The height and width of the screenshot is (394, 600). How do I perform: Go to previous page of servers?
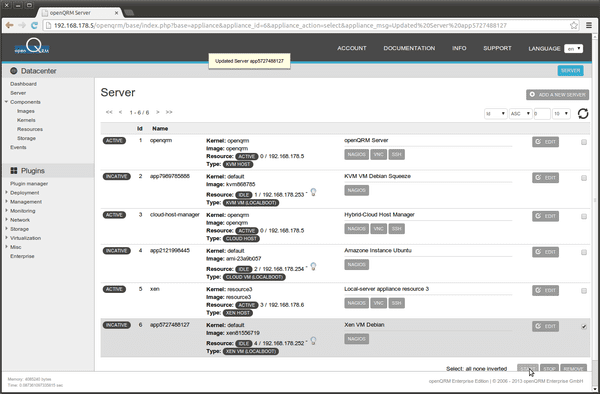point(121,112)
